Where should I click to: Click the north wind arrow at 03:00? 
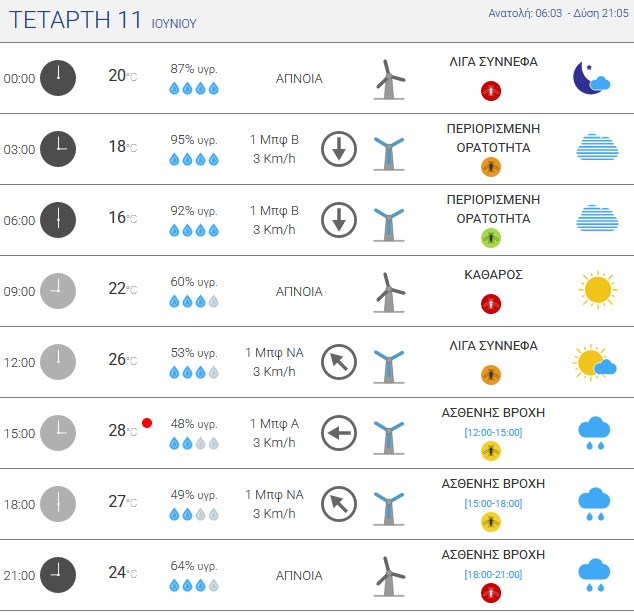[x=339, y=149]
